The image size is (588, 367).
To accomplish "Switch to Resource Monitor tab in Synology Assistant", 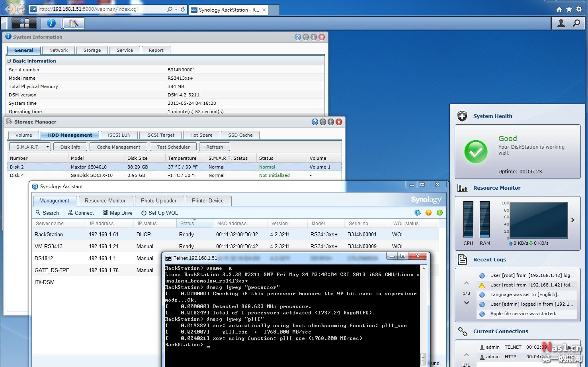I will [105, 201].
